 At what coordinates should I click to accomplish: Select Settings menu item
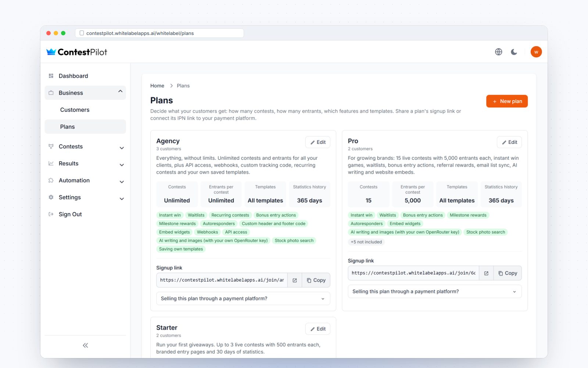(85, 197)
